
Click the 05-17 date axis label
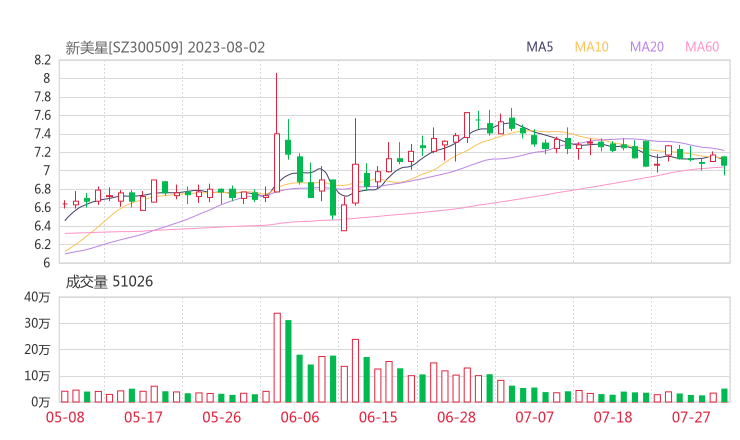click(143, 417)
